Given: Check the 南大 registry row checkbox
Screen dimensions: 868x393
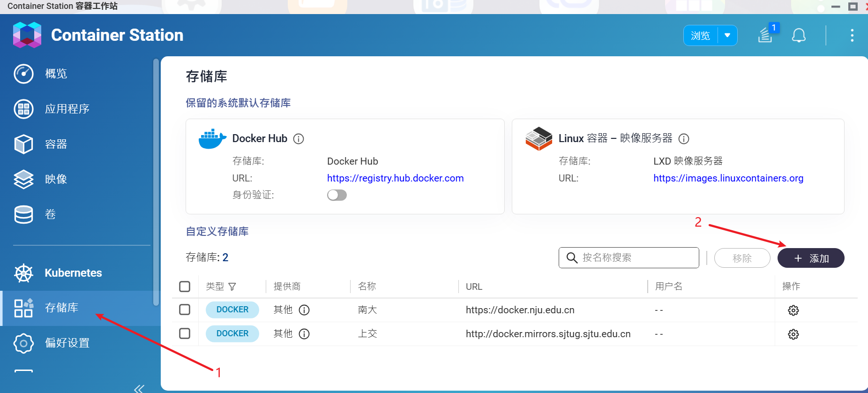Looking at the screenshot, I should pyautogui.click(x=185, y=310).
